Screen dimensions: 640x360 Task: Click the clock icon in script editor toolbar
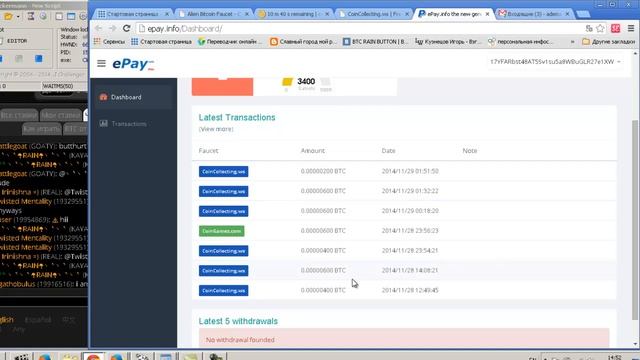[43, 16]
